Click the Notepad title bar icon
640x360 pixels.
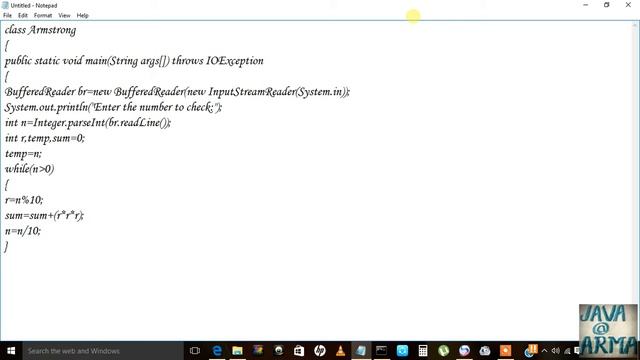[5, 5]
